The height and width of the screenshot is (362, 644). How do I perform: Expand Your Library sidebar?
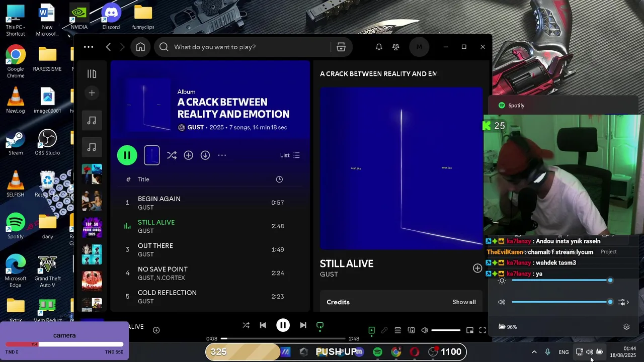tap(92, 74)
